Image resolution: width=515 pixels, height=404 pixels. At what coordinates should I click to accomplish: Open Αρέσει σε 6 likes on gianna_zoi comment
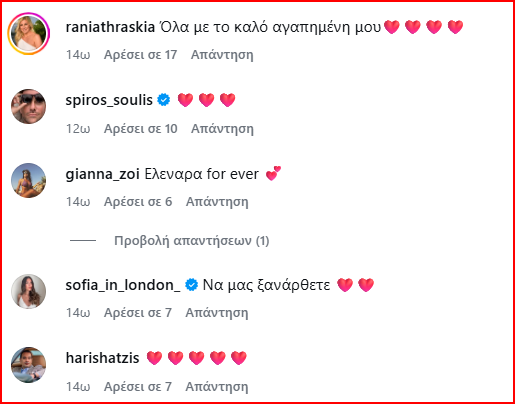click(138, 202)
